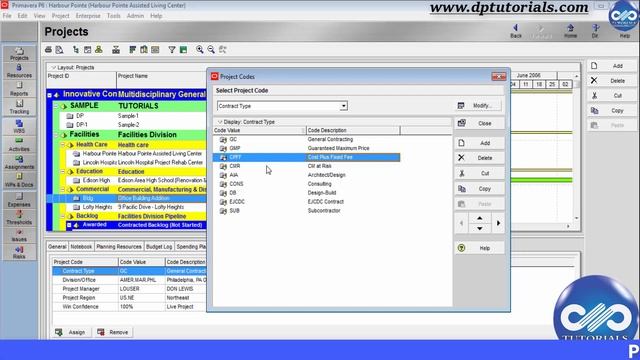The width and height of the screenshot is (640, 360).
Task: Click Move Right arrow in Project Codes dialog
Action: pyautogui.click(x=498, y=223)
